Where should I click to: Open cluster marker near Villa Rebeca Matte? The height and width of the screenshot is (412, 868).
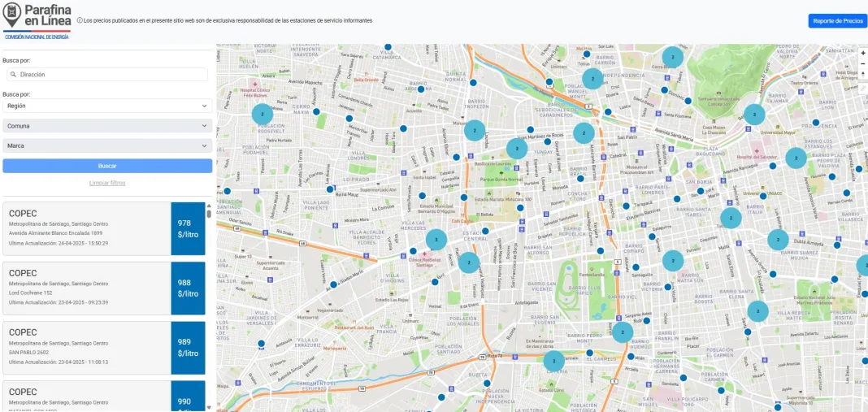(x=757, y=311)
